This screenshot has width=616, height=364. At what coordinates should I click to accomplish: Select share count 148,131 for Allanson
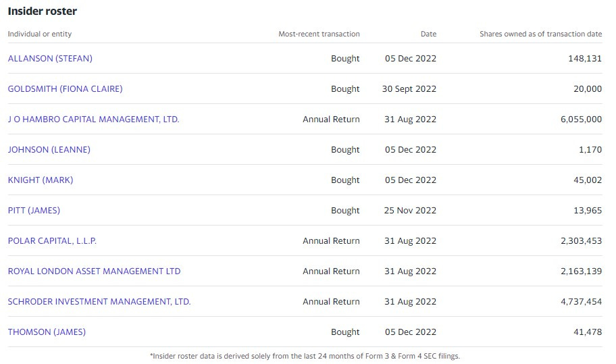pos(585,59)
